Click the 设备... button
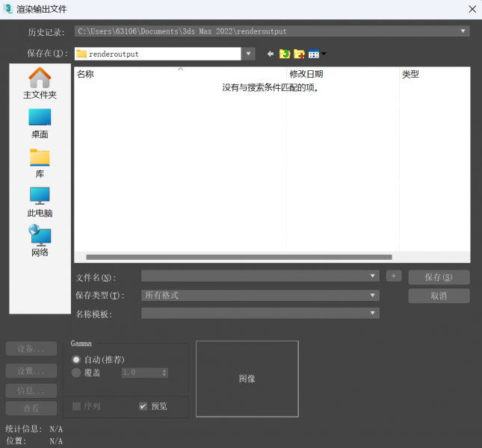This screenshot has width=482, height=448. pos(31,349)
